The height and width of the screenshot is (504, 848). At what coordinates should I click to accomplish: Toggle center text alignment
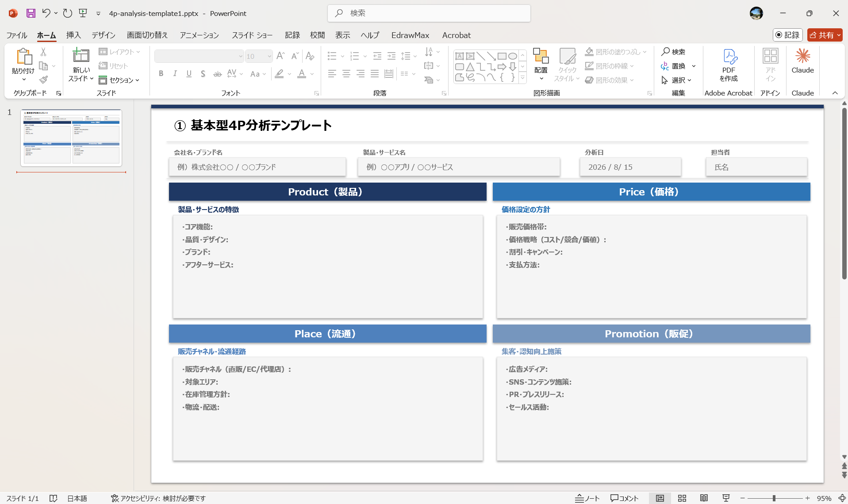point(346,74)
